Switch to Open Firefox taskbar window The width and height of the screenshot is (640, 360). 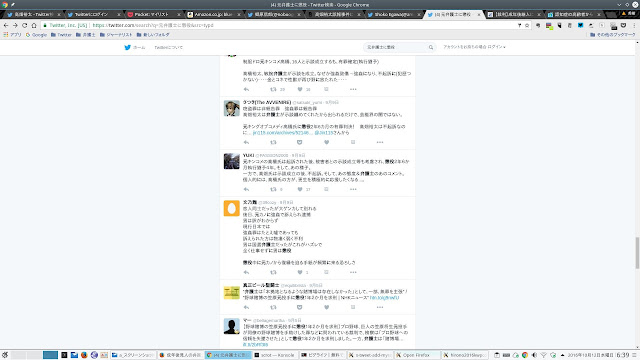(x=418, y=355)
